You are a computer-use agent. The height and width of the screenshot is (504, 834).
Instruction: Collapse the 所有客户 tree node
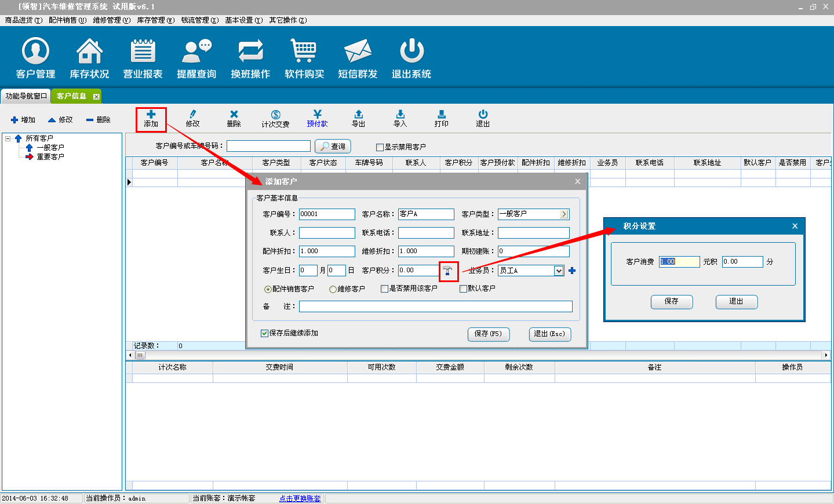coord(8,138)
